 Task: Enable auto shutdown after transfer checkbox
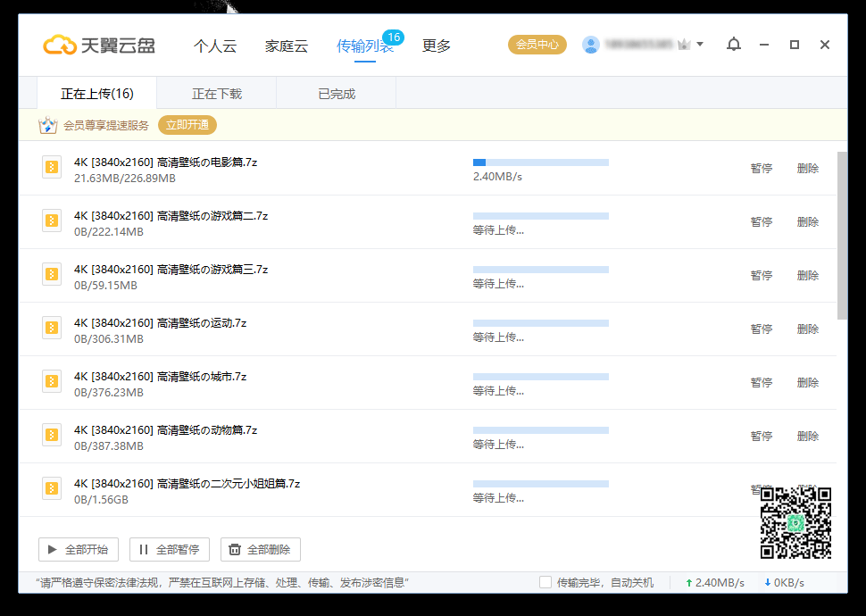click(545, 582)
